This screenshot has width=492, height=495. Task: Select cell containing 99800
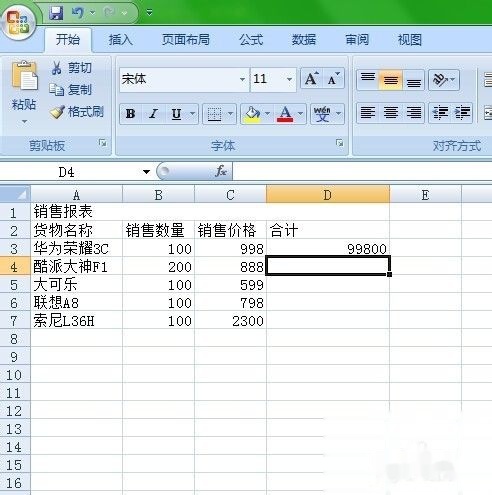point(328,248)
